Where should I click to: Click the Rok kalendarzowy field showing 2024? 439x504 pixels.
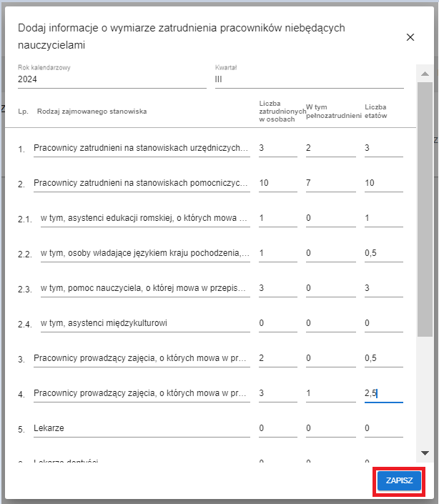112,80
